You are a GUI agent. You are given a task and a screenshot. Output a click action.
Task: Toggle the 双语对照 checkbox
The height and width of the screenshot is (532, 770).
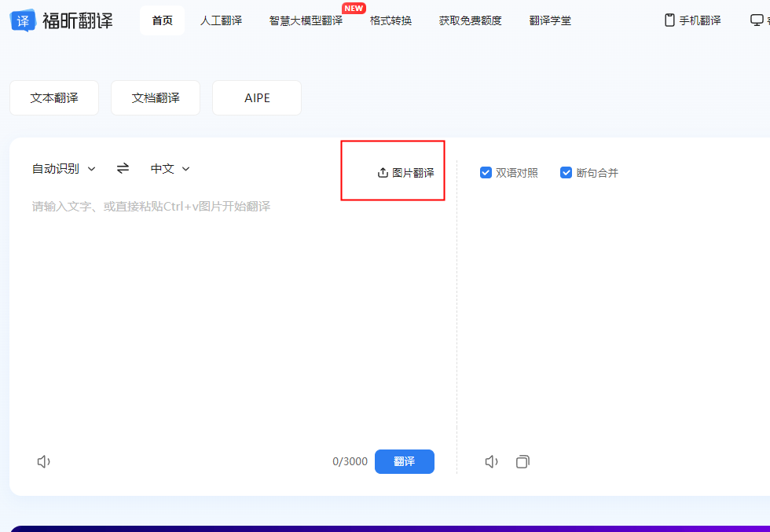pos(486,173)
